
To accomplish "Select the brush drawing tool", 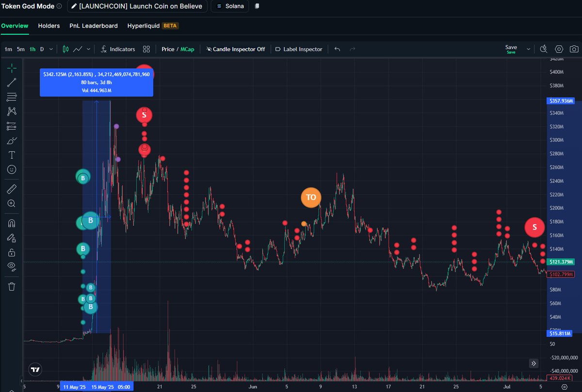I will click(12, 141).
